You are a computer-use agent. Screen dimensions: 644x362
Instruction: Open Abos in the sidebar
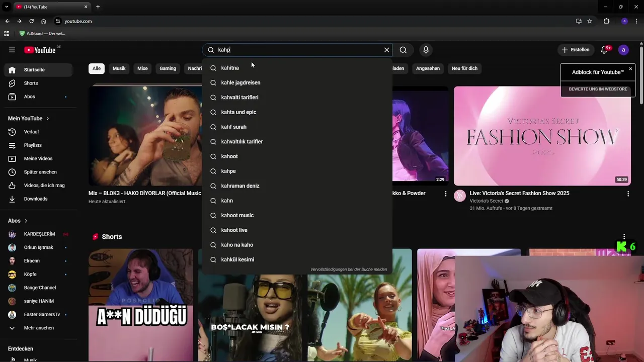click(38, 97)
